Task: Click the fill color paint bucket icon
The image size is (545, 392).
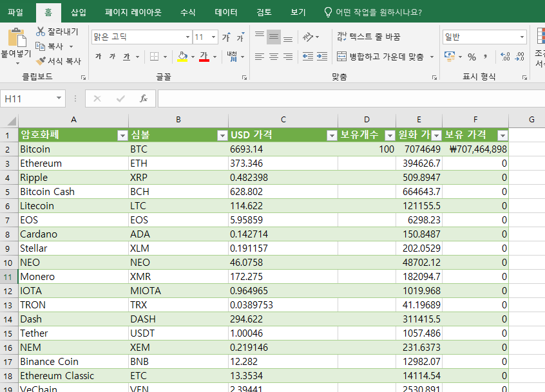Action: [182, 55]
